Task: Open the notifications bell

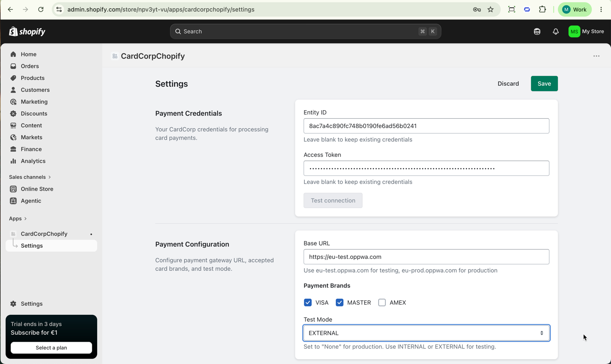Action: (556, 31)
